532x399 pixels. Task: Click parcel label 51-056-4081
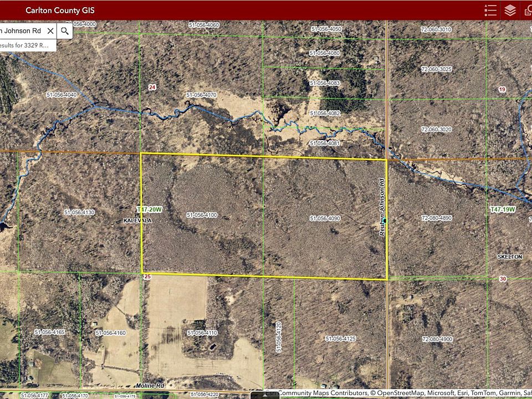[x=324, y=144]
